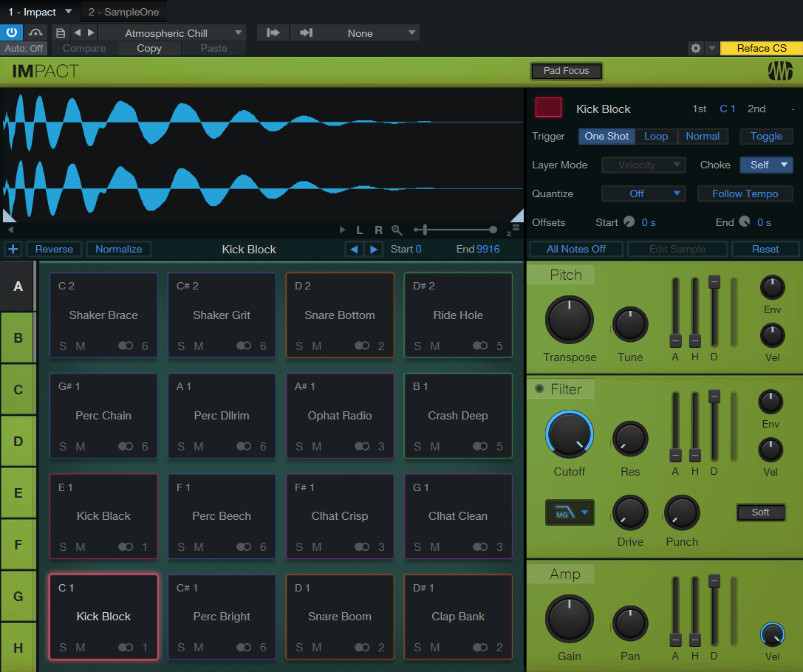Viewport: 803px width, 672px height.
Task: Click the End offset knob
Action: pos(745,222)
